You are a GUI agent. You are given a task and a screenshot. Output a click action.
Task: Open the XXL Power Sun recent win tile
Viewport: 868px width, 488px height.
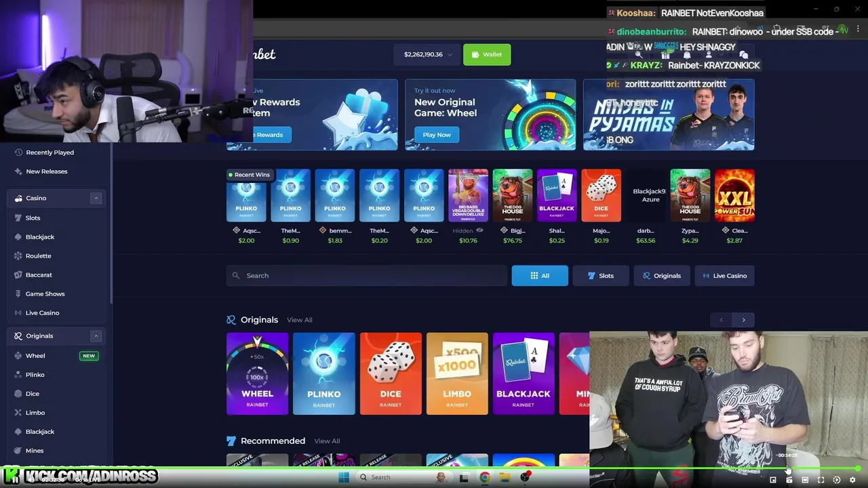point(734,195)
